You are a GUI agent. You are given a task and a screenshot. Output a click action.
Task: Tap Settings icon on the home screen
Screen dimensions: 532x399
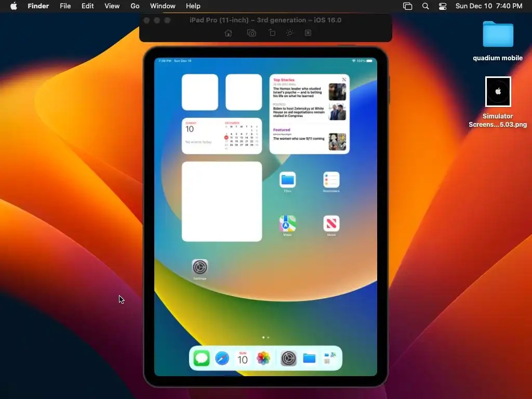200,268
